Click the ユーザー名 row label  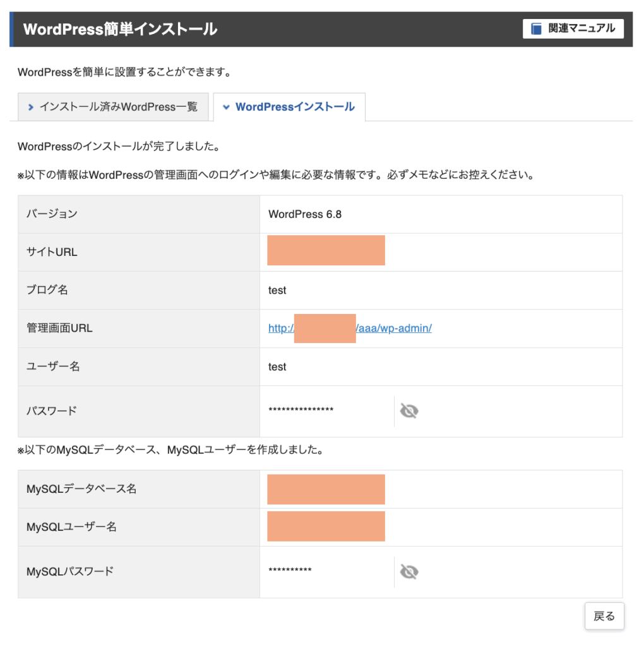click(53, 366)
